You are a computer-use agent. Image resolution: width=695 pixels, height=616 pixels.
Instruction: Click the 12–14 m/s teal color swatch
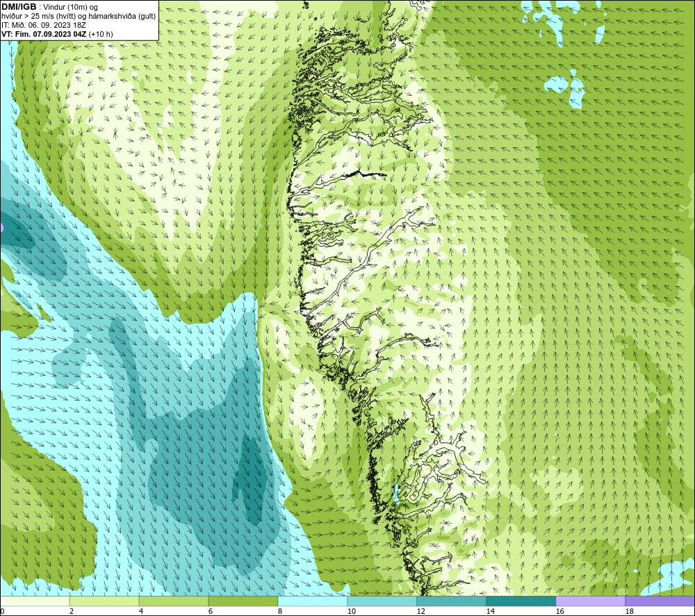[451, 601]
